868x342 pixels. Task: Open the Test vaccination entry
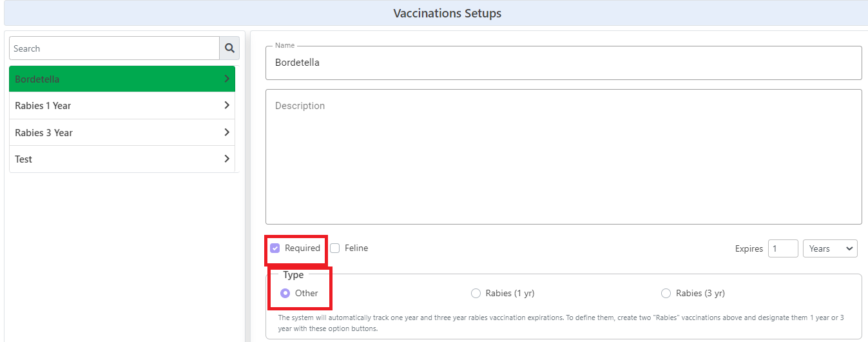click(x=122, y=159)
